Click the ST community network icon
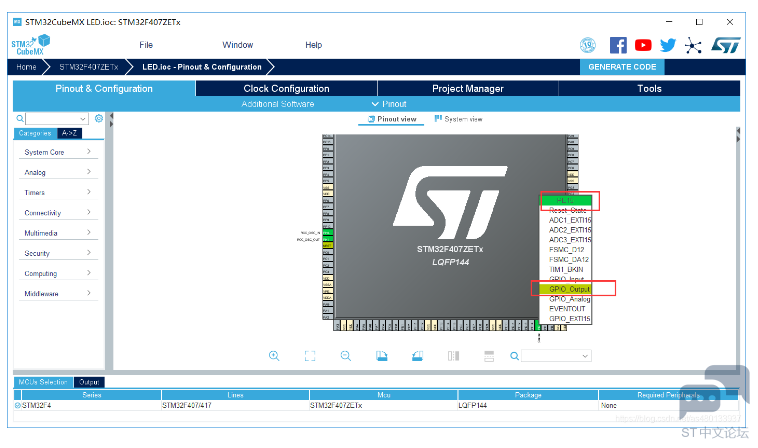The height and width of the screenshot is (448, 758). point(693,46)
